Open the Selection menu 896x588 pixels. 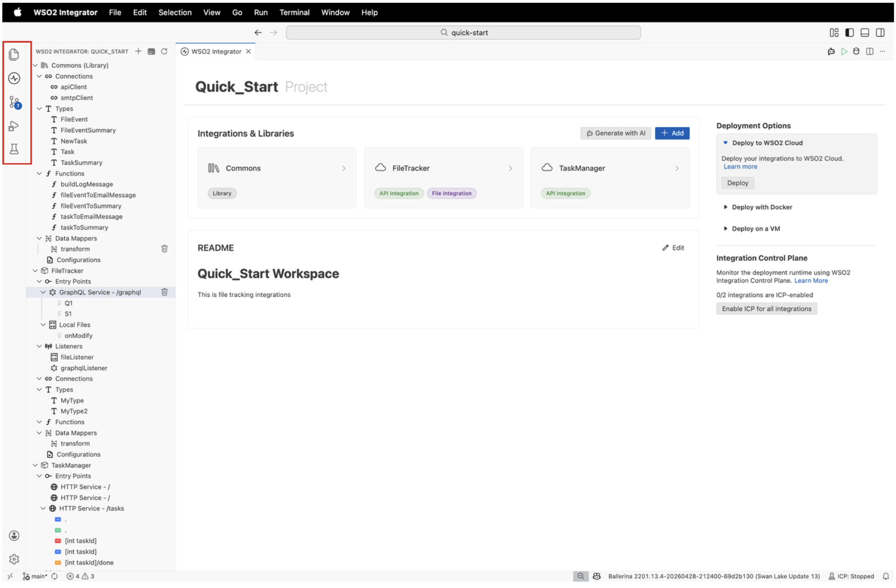click(175, 12)
